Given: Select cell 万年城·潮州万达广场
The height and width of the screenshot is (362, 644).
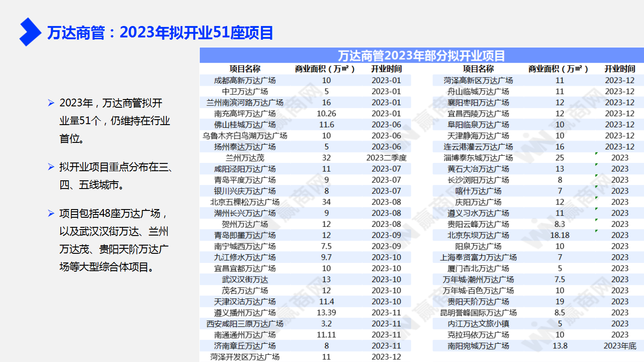Looking at the screenshot, I should (478, 279).
